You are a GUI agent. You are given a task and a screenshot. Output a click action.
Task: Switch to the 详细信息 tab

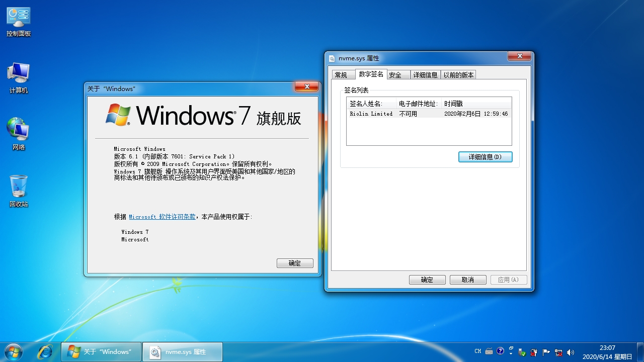coord(426,75)
